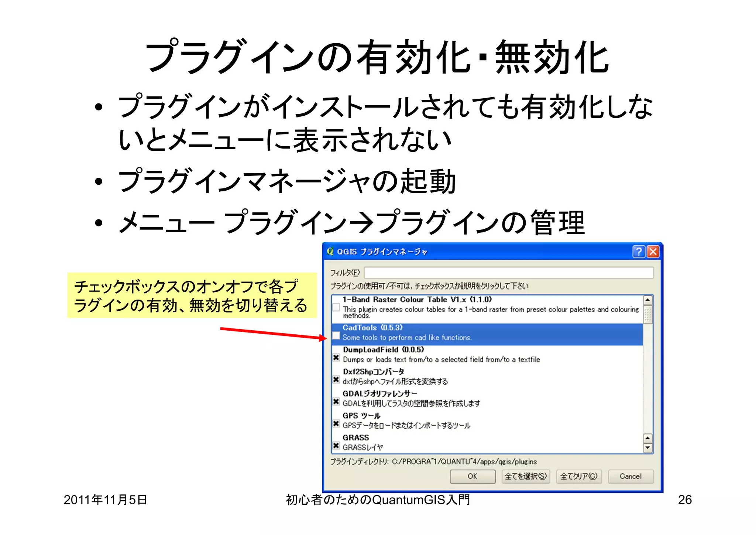
Task: Click into the フィルタ(F) filter input field
Action: click(509, 273)
